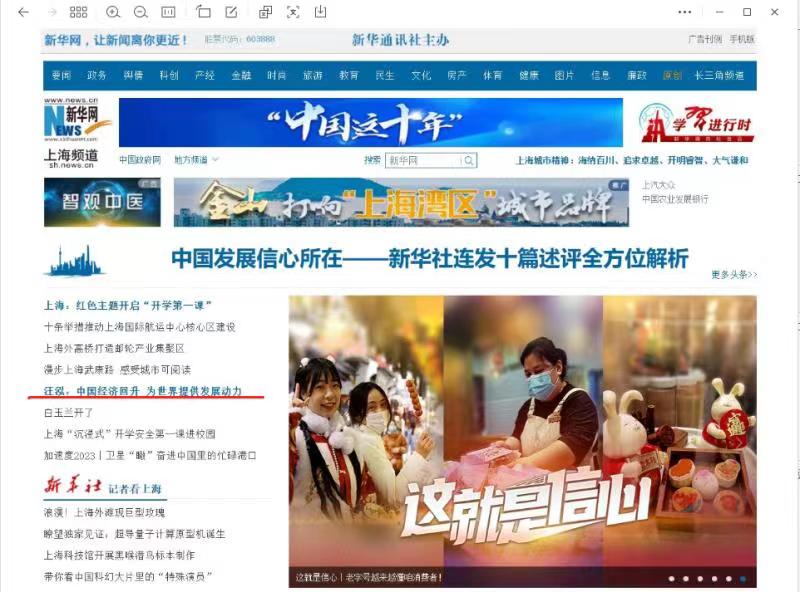Open the 更多头条>> link
This screenshot has height=592, width=800.
734,274
